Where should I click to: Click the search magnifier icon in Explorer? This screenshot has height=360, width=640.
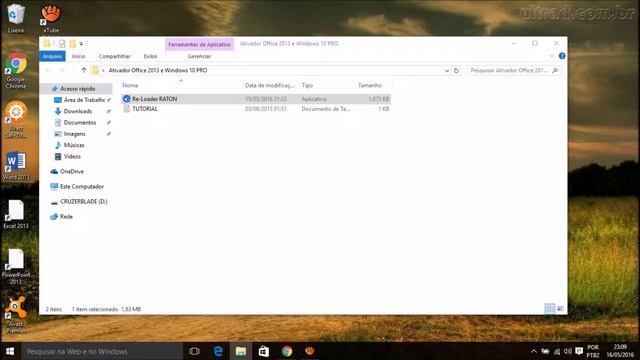[555, 70]
